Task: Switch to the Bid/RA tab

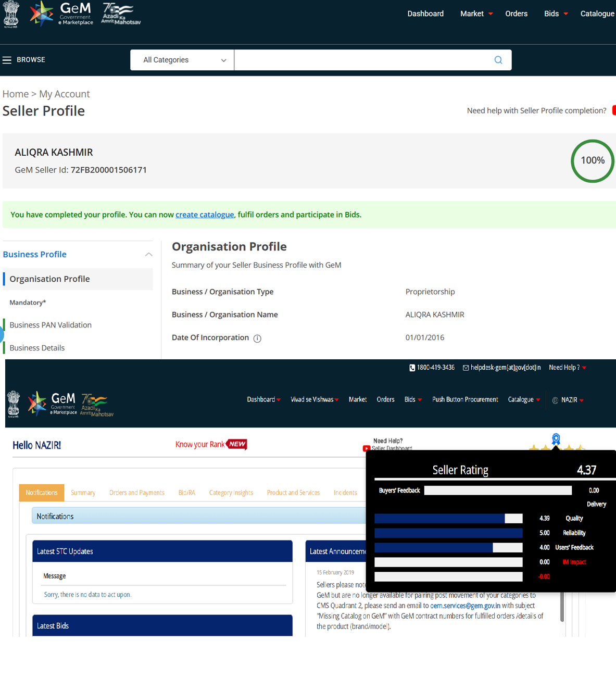Action: tap(187, 493)
